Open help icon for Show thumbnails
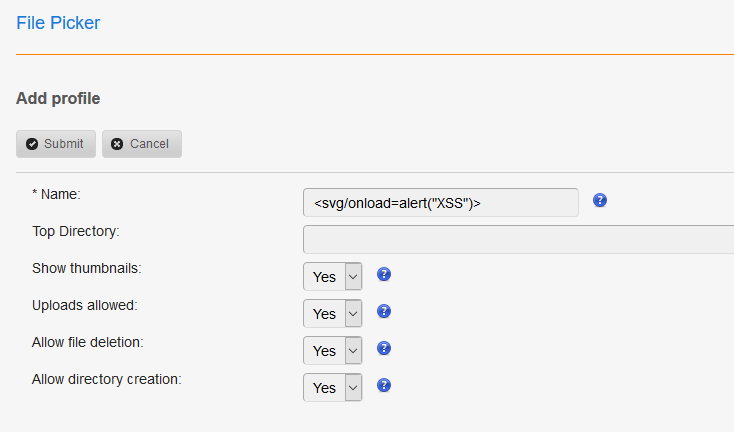Screen dimensions: 734x432 pos(384,274)
